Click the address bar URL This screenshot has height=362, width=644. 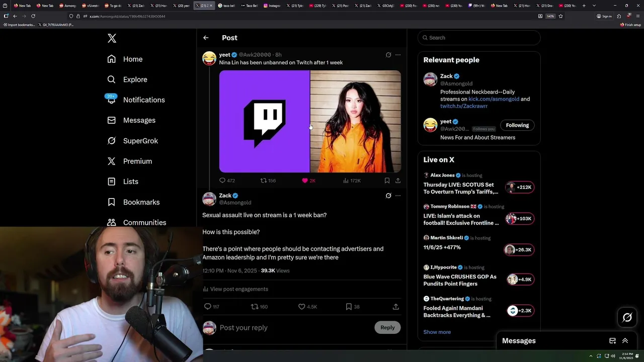tap(127, 16)
